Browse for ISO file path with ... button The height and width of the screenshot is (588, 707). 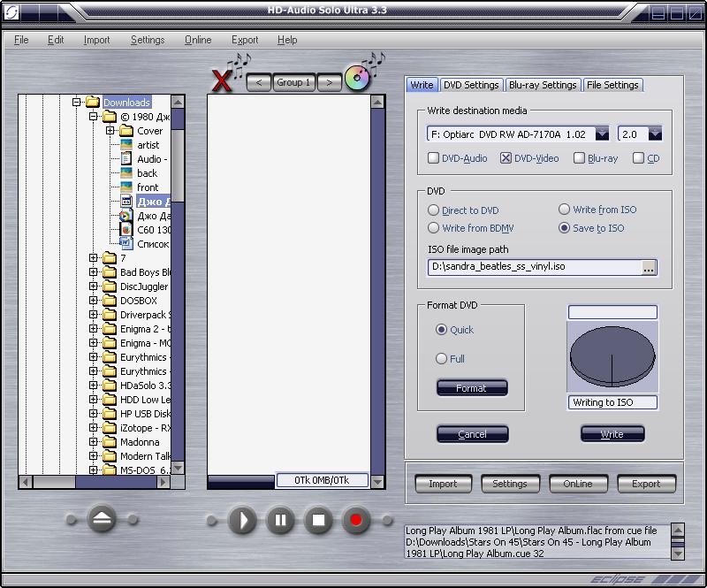pyautogui.click(x=649, y=268)
